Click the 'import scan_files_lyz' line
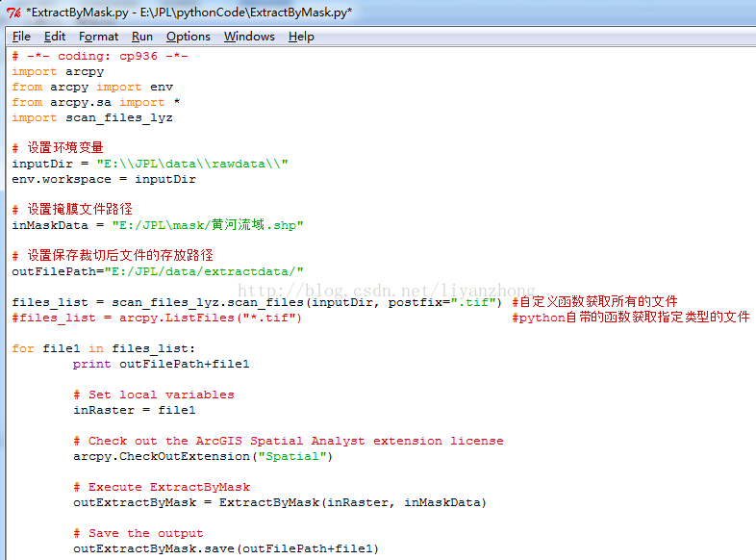This screenshot has height=560, width=756. (92, 118)
